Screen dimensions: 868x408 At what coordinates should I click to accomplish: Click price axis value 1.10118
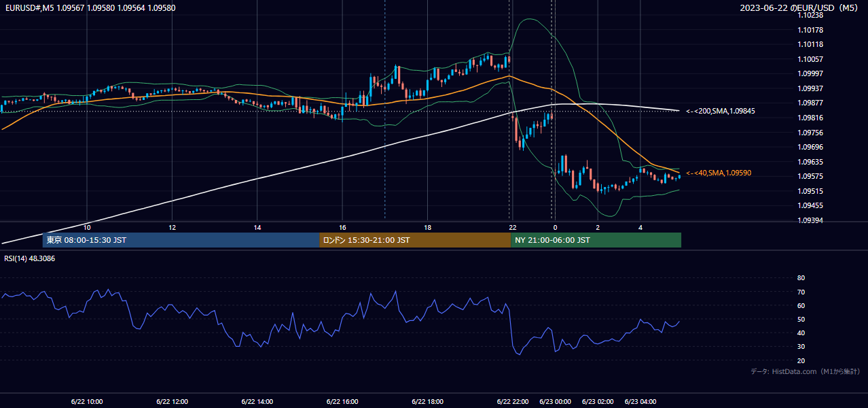(x=810, y=45)
